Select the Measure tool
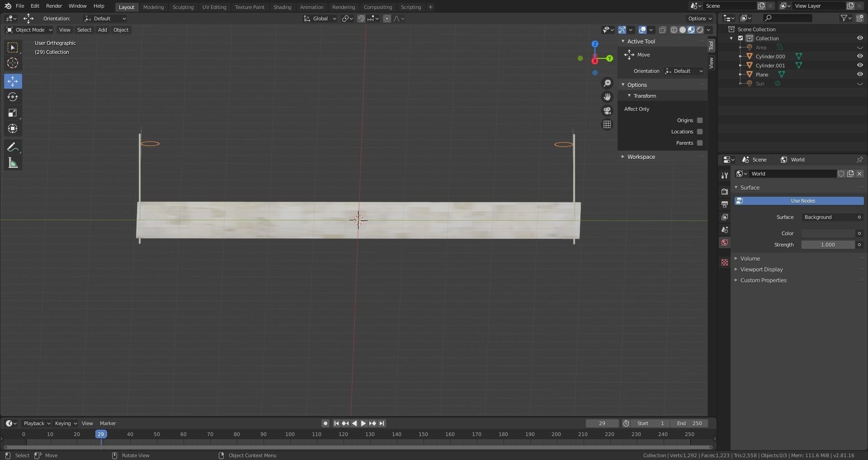The height and width of the screenshot is (460, 868). [x=13, y=163]
